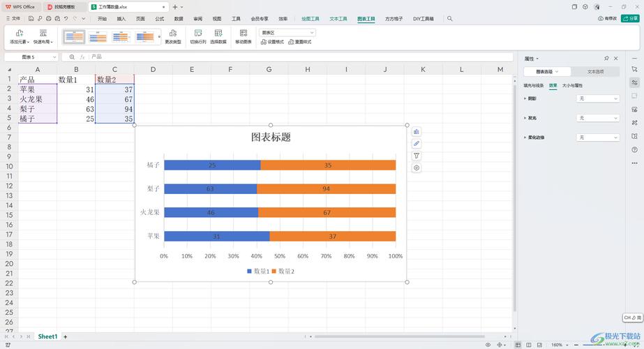Click Change Chart Type (更改类型) icon

click(x=173, y=34)
